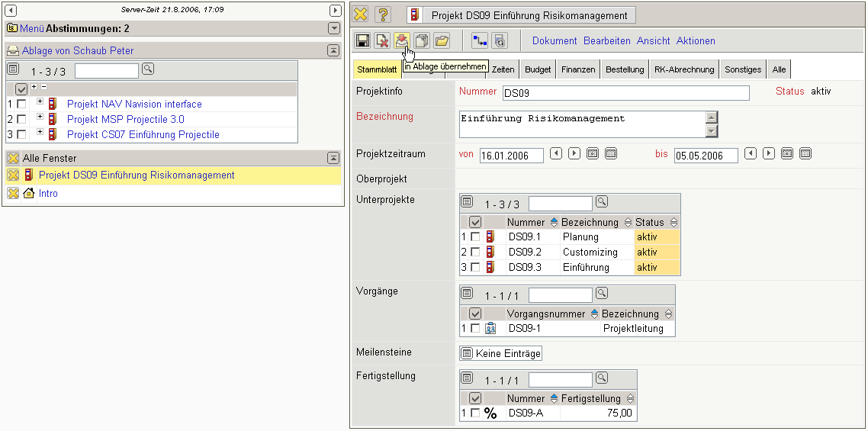Click the DS09.1 Planung subproject entry
This screenshot has width=868, height=431.
(x=524, y=237)
